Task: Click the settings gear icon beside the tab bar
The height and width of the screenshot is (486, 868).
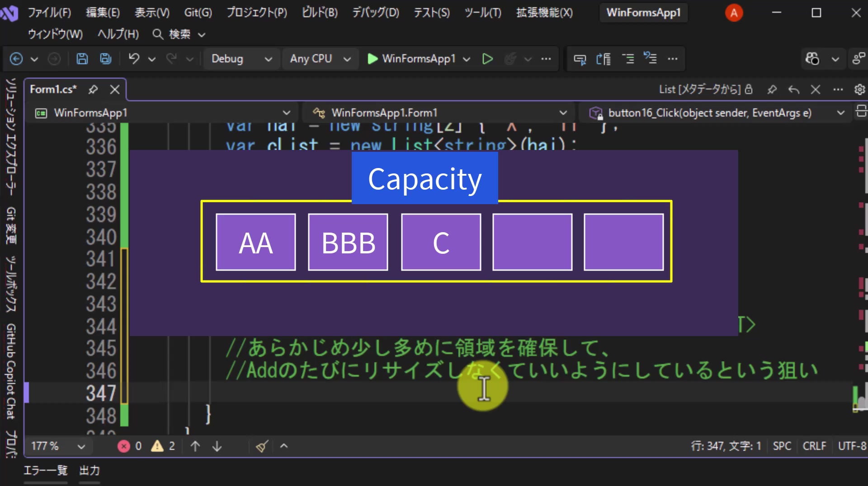Action: tap(859, 89)
